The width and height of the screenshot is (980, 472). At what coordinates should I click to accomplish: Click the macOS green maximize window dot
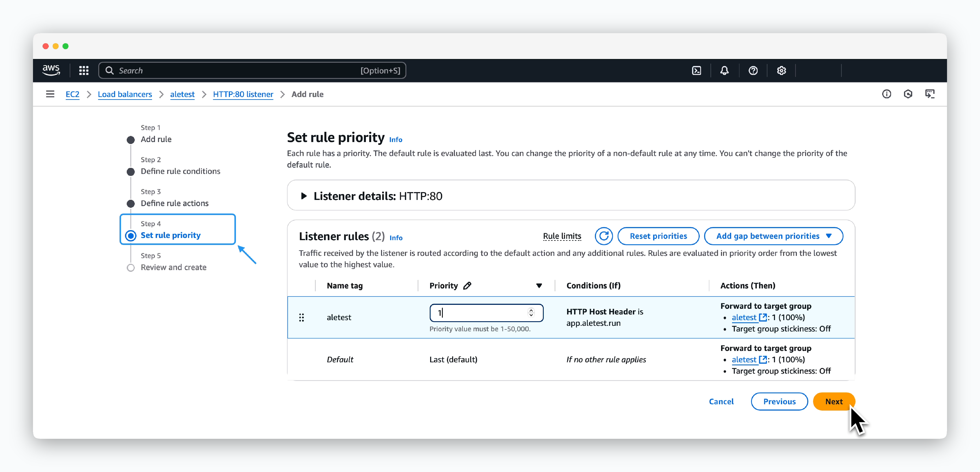(66, 46)
